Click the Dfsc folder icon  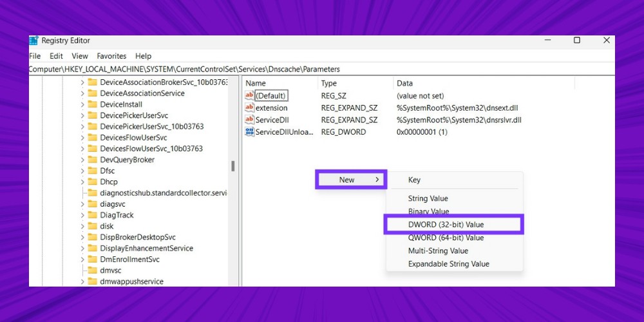coord(92,171)
